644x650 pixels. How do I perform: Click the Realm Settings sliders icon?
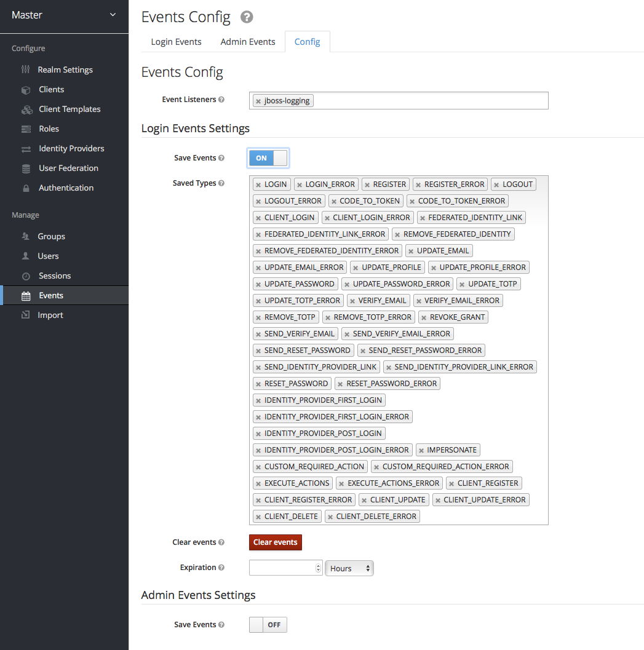25,69
